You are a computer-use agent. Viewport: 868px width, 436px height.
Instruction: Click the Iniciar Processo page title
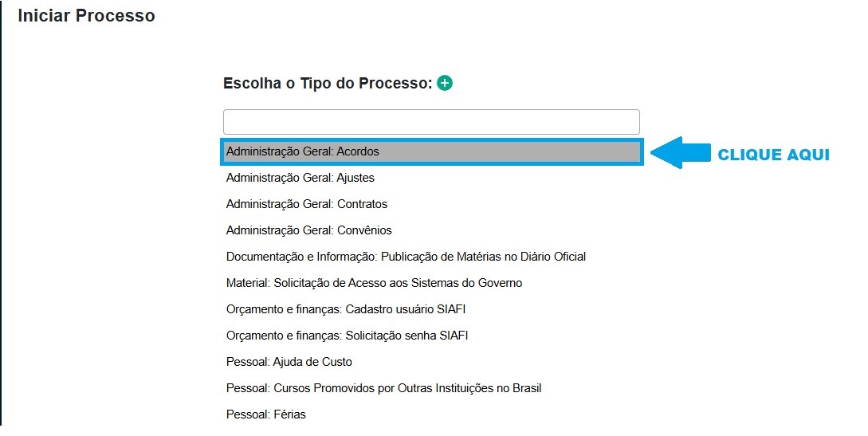tap(86, 16)
